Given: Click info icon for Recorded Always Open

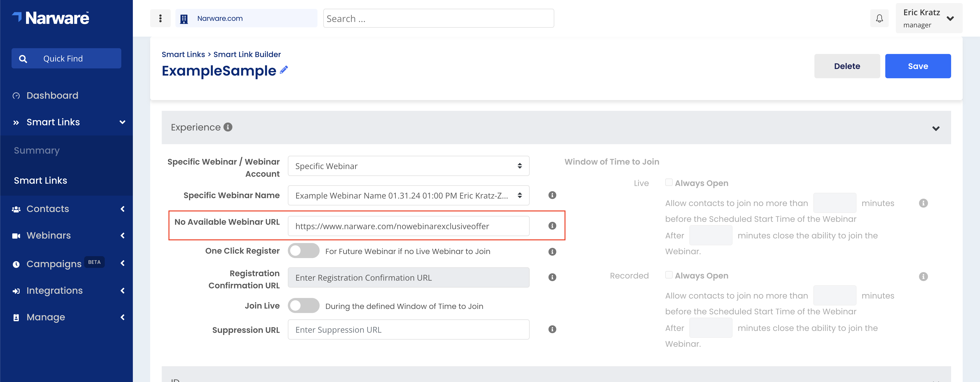Looking at the screenshot, I should [923, 277].
